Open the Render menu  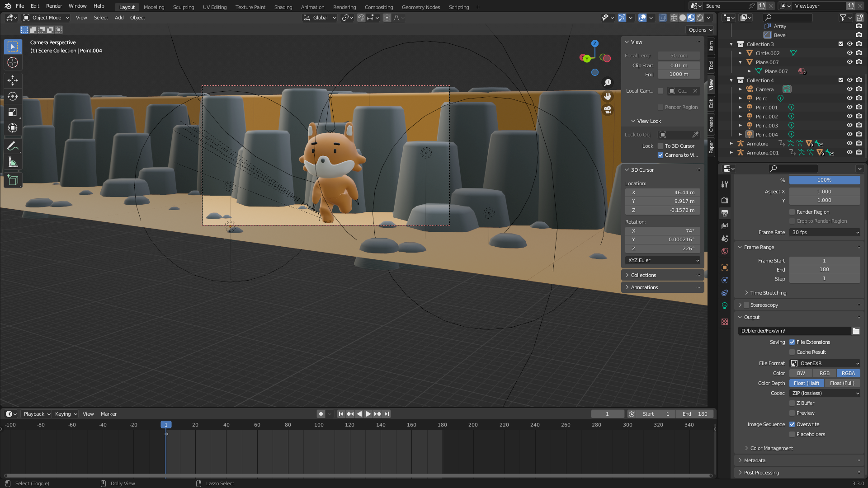[54, 6]
